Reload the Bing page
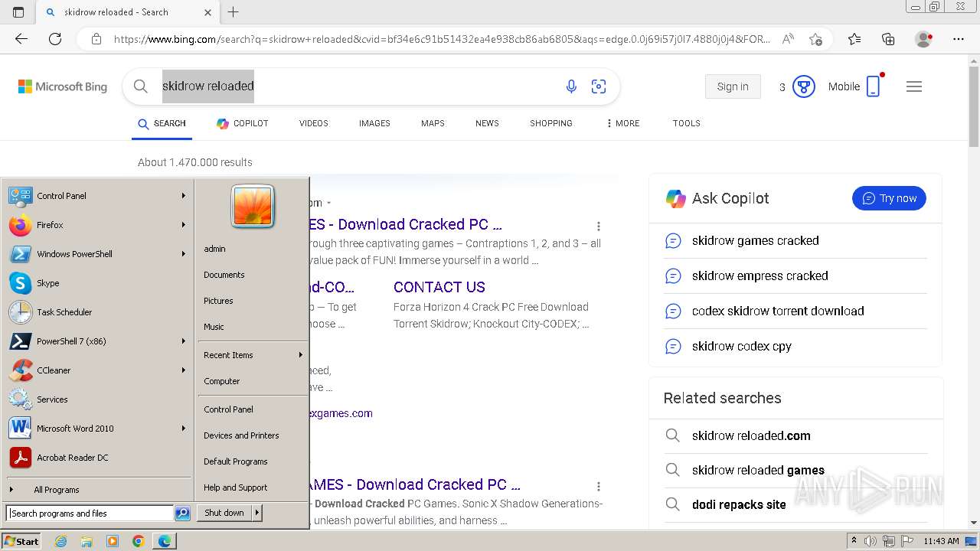 point(55,39)
